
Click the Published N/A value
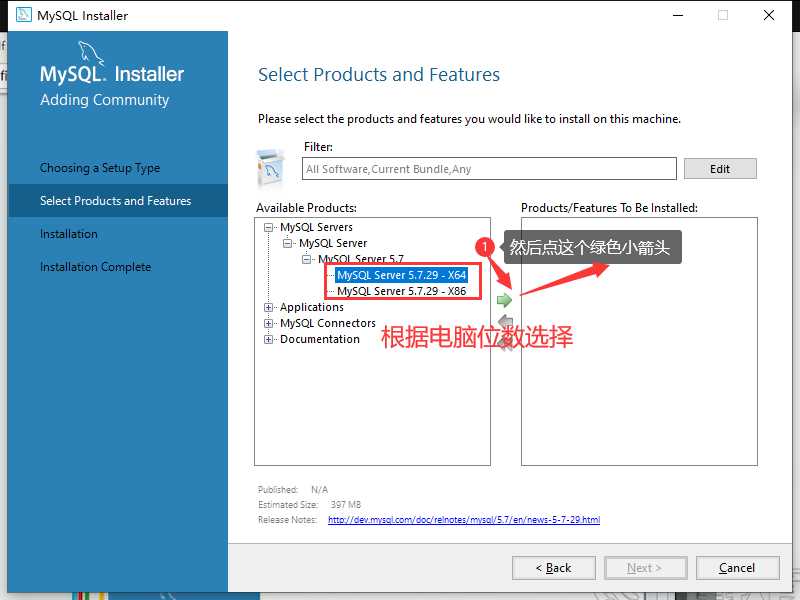[319, 490]
